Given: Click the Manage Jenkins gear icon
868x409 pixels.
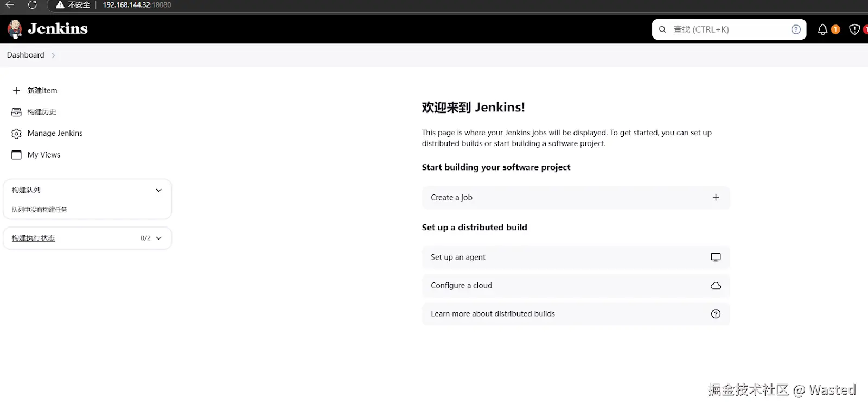Looking at the screenshot, I should tap(16, 133).
